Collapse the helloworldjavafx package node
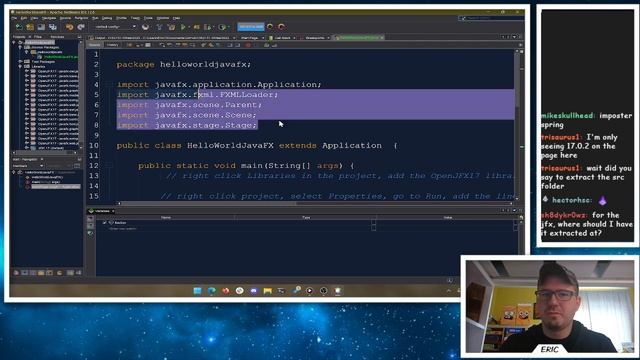This screenshot has height=360, width=640. click(27, 52)
